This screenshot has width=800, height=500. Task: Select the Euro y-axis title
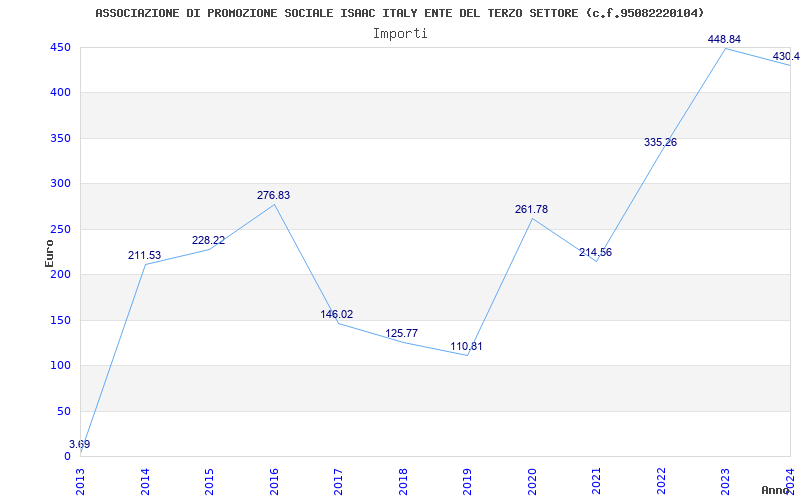point(49,253)
